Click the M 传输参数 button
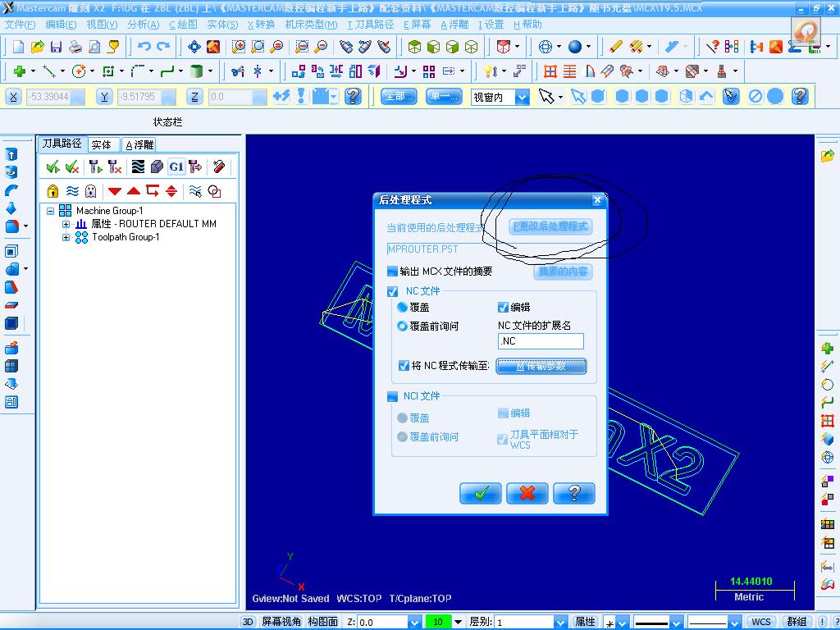 pyautogui.click(x=541, y=367)
